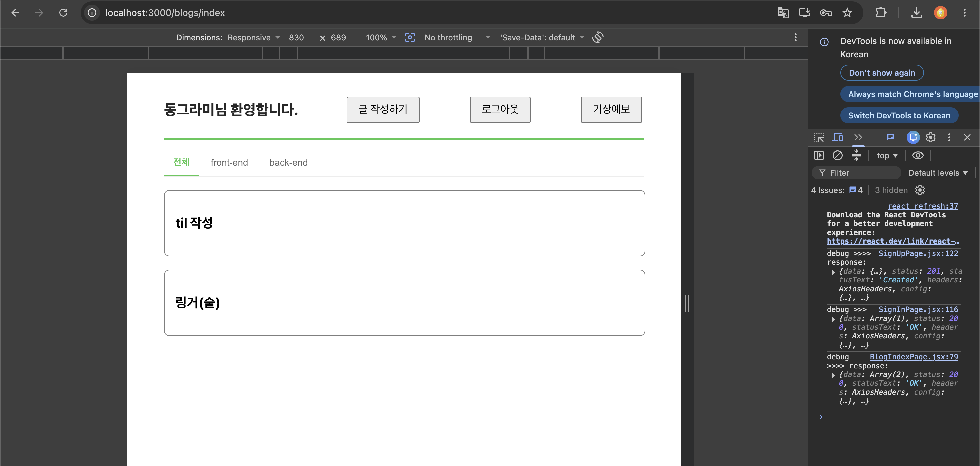Screen dimensions: 980x466
Task: Open the No throttling dropdown
Action: (457, 37)
